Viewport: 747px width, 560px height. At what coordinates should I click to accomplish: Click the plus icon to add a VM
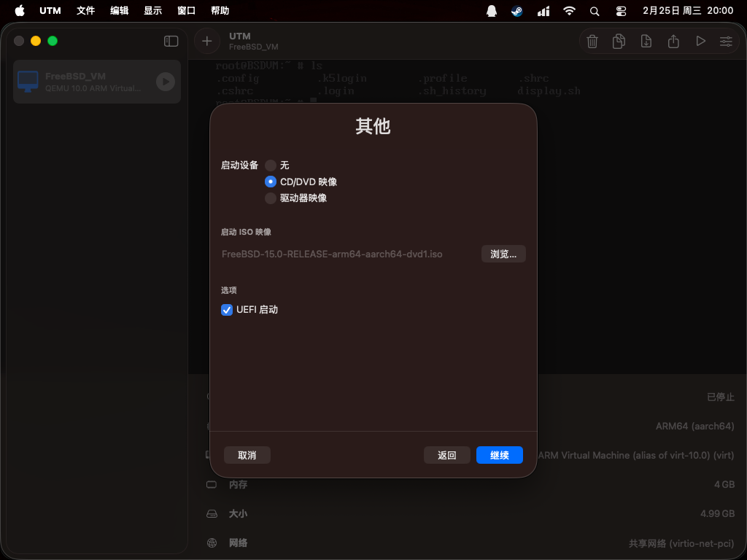tap(206, 42)
